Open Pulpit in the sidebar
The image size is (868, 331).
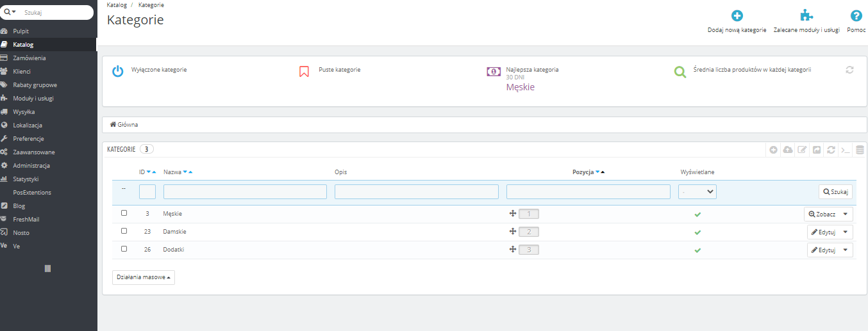pyautogui.click(x=21, y=31)
